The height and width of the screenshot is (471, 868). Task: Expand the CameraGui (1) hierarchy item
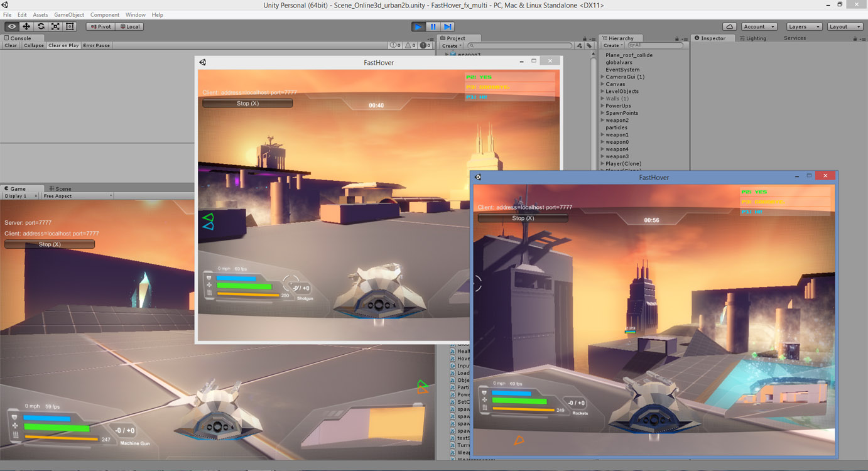tap(602, 77)
